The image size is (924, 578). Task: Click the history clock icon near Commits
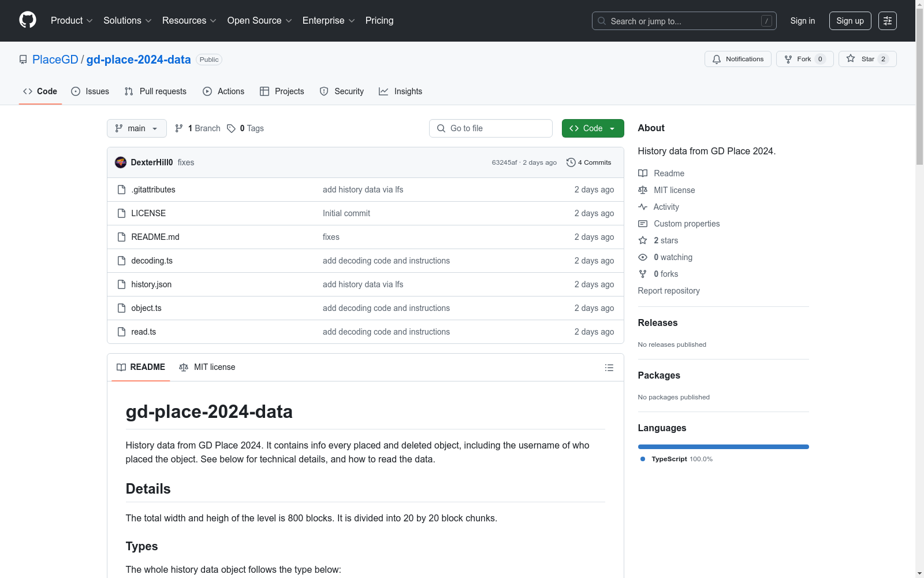click(571, 162)
